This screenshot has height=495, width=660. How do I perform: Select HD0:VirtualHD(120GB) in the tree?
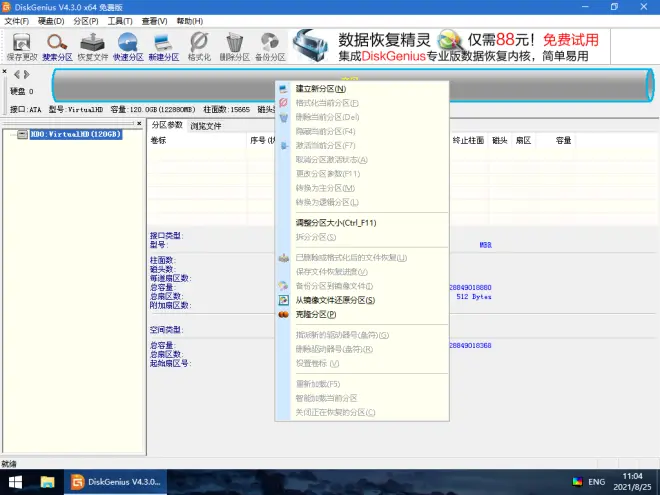(x=76, y=134)
